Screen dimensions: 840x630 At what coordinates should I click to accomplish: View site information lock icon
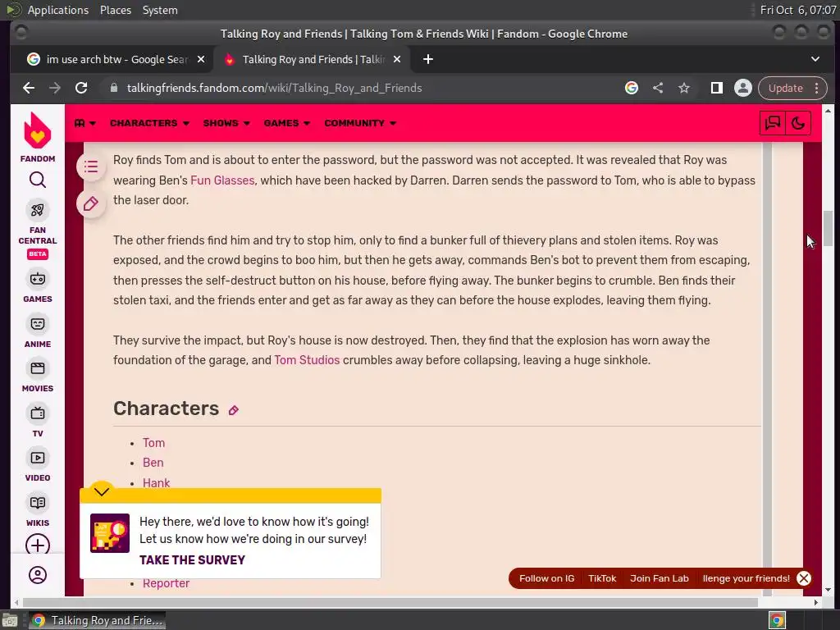click(113, 88)
